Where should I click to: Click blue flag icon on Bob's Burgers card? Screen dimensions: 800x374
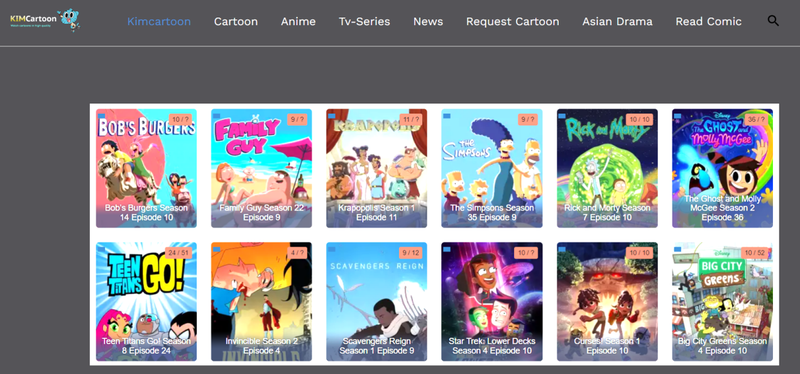pos(101,116)
